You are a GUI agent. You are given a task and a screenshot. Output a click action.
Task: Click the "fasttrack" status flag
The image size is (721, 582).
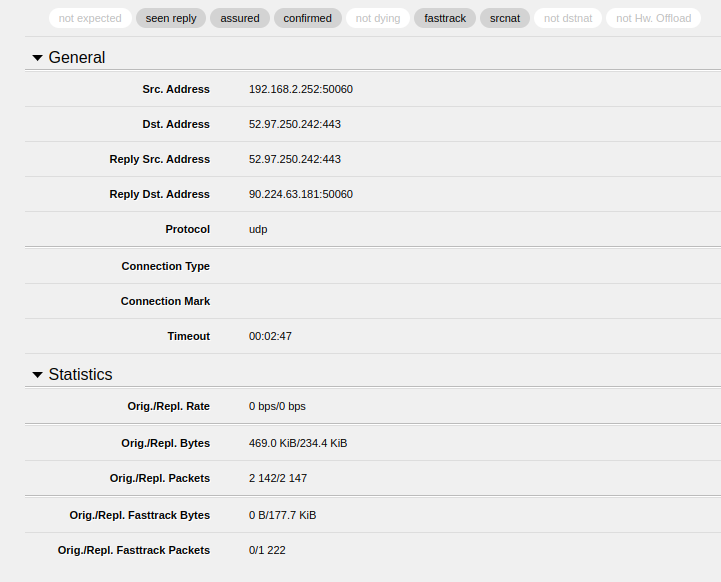click(x=445, y=18)
